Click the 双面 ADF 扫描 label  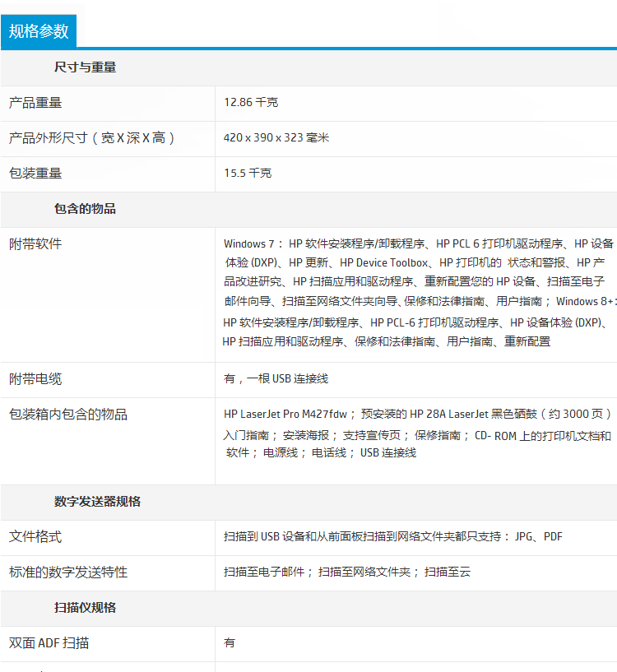49,643
